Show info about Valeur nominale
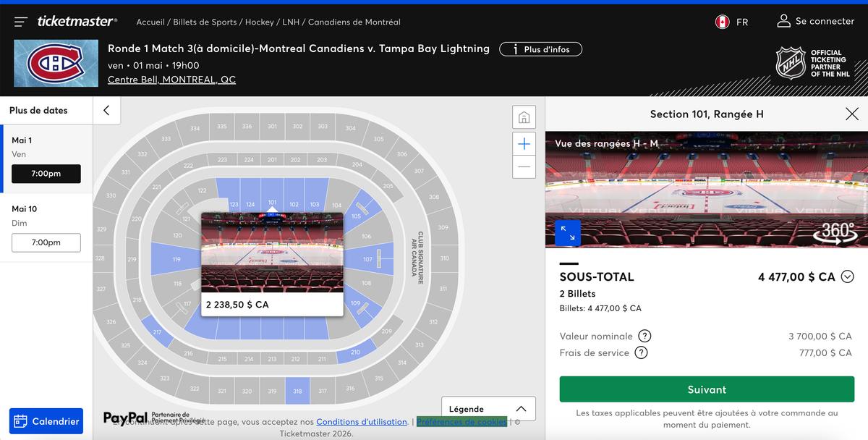 [x=644, y=336]
